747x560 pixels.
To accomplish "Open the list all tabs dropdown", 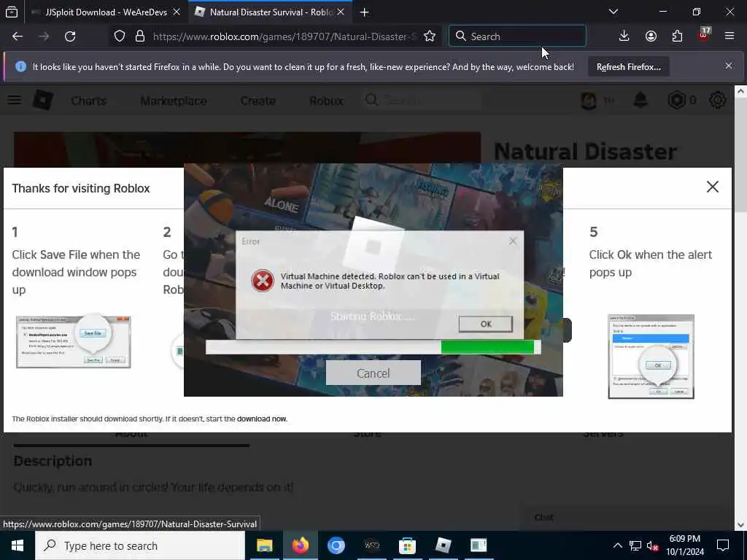I will (x=613, y=12).
